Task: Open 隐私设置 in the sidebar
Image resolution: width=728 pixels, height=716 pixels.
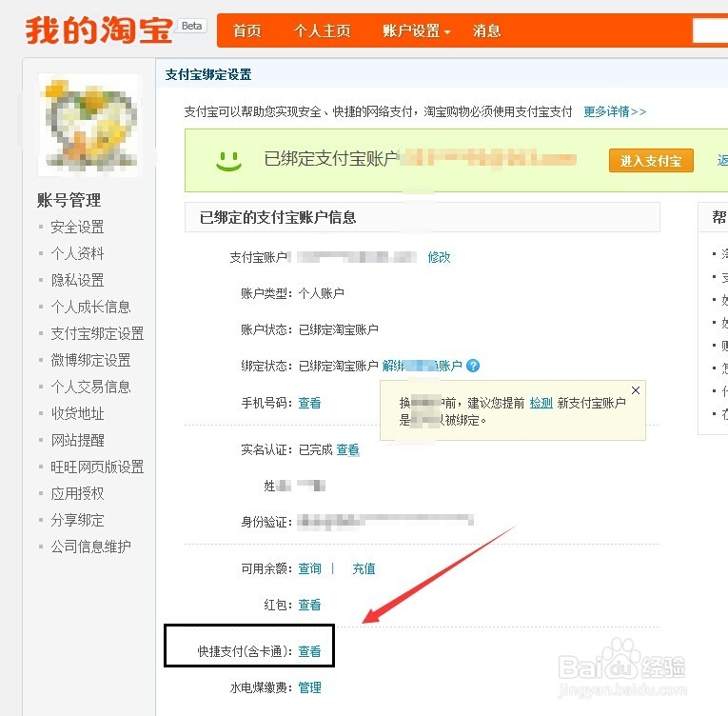Action: (77, 280)
